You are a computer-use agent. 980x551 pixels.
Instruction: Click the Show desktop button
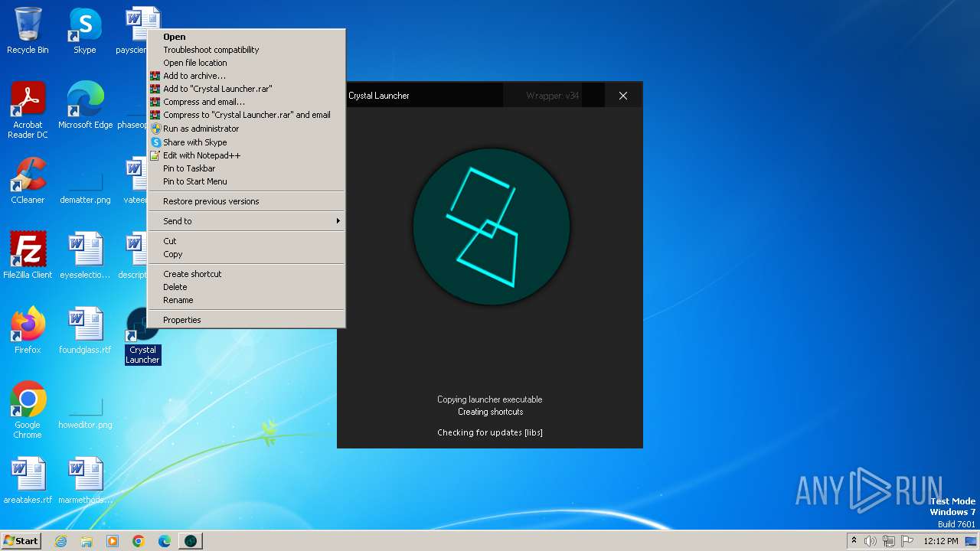pos(971,541)
